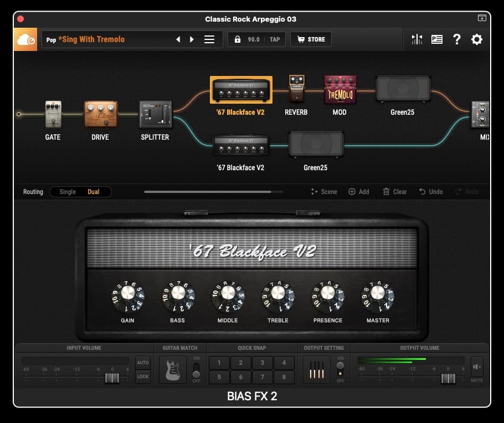The width and height of the screenshot is (504, 423).
Task: Open the Output Setting EQ sliders icon
Action: tap(317, 370)
